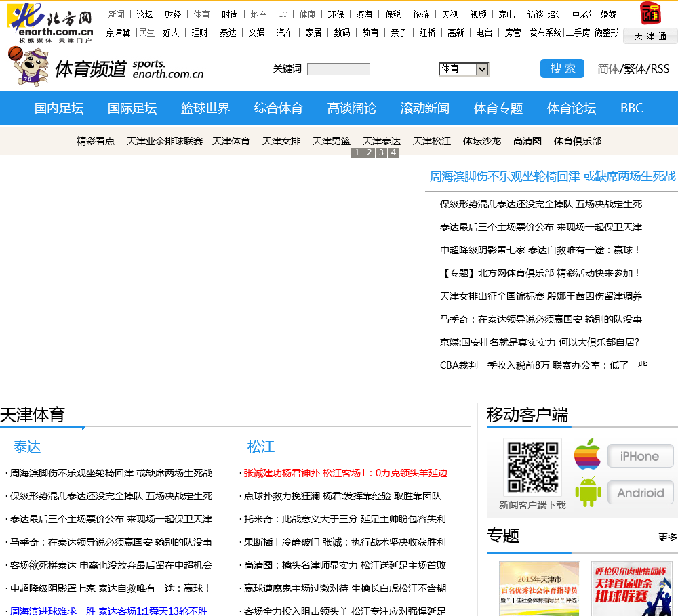The width and height of the screenshot is (678, 616).
Task: Click the basketball mascot channel logo
Action: pyautogui.click(x=28, y=66)
